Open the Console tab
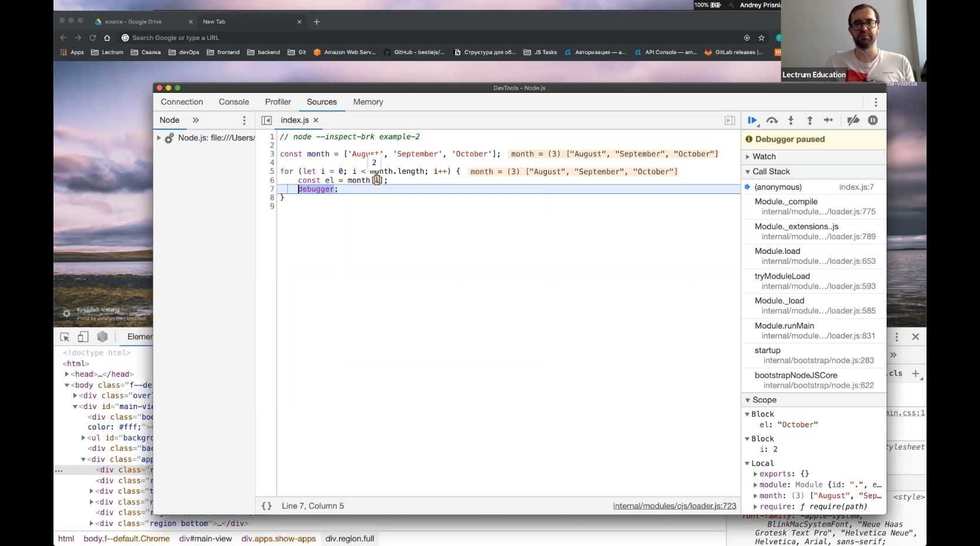Screen dimensions: 980x546 pos(234,102)
